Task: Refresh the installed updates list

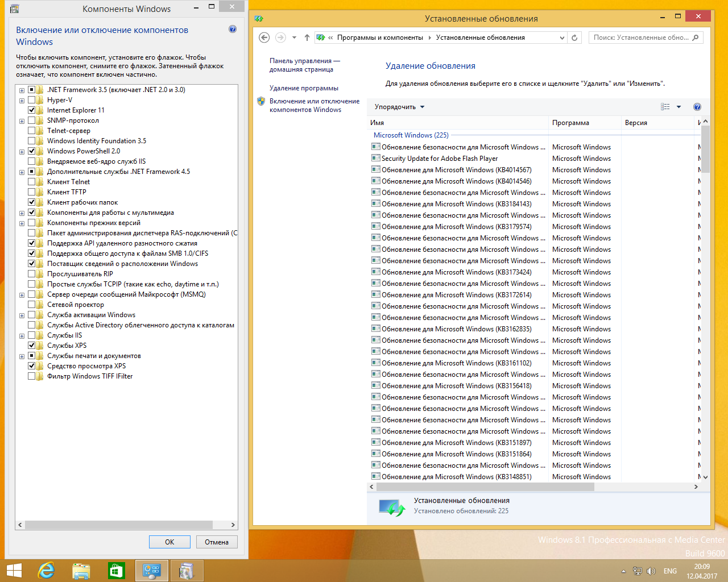Action: click(x=574, y=38)
